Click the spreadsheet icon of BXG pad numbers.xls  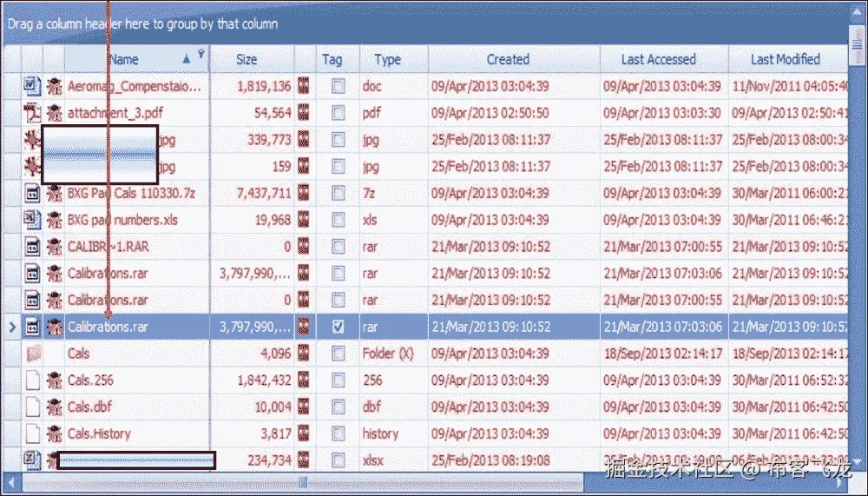point(32,220)
